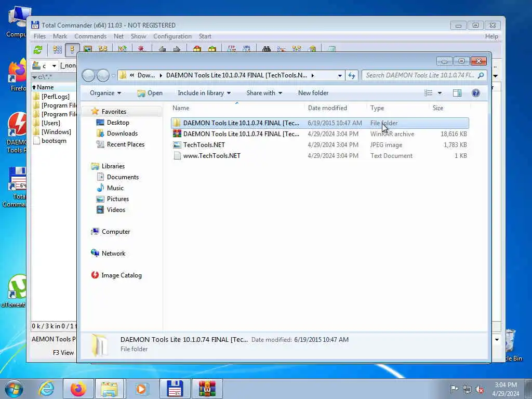Open the Commands menu
Image resolution: width=532 pixels, height=399 pixels.
click(x=90, y=36)
